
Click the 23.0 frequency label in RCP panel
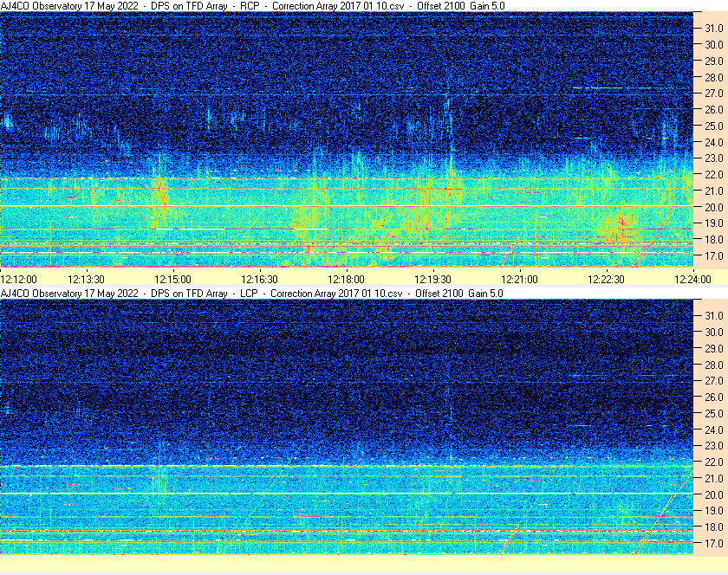[x=713, y=158]
